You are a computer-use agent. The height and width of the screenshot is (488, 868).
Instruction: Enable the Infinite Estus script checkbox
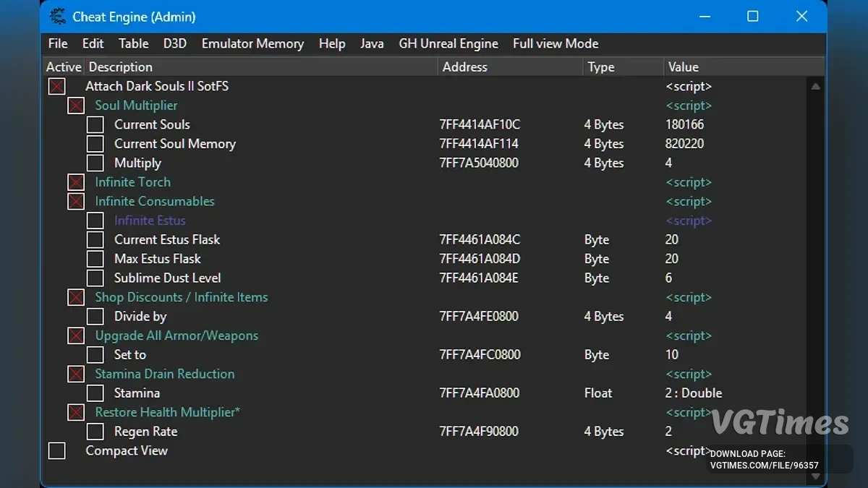tap(95, 221)
